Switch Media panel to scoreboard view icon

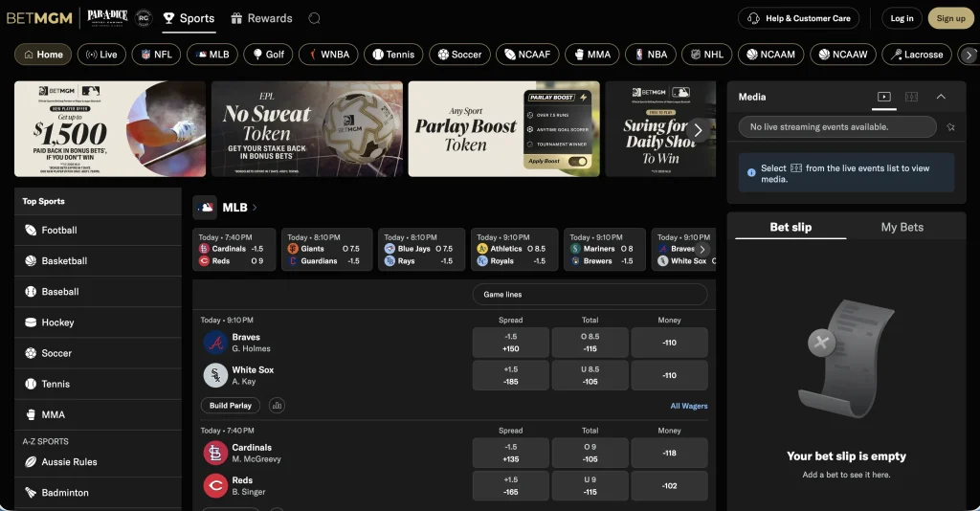[x=912, y=97]
